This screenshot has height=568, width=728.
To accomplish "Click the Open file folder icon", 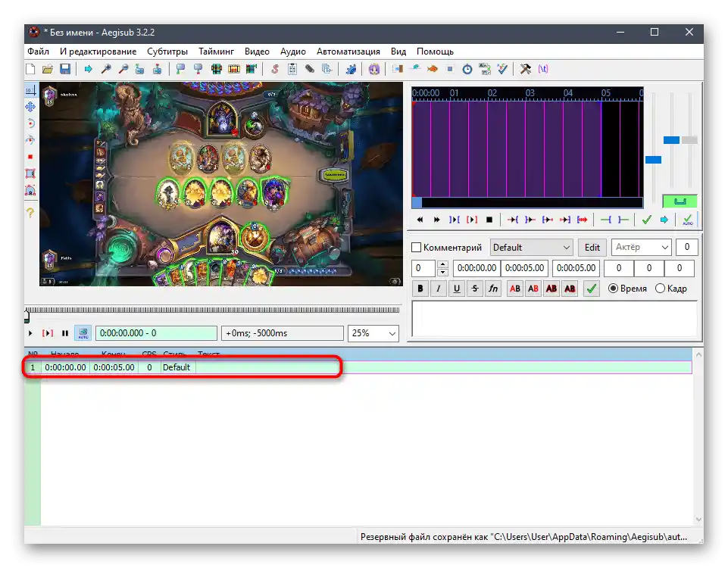I will pyautogui.click(x=48, y=69).
